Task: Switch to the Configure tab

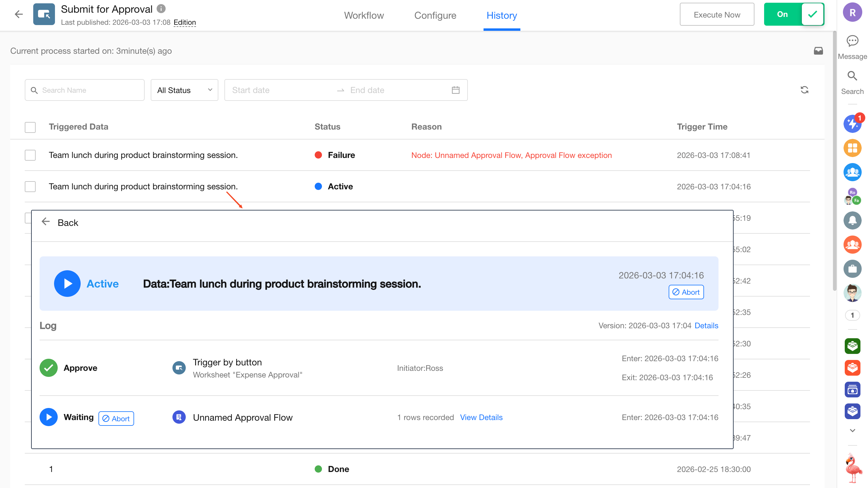Action: click(x=435, y=15)
